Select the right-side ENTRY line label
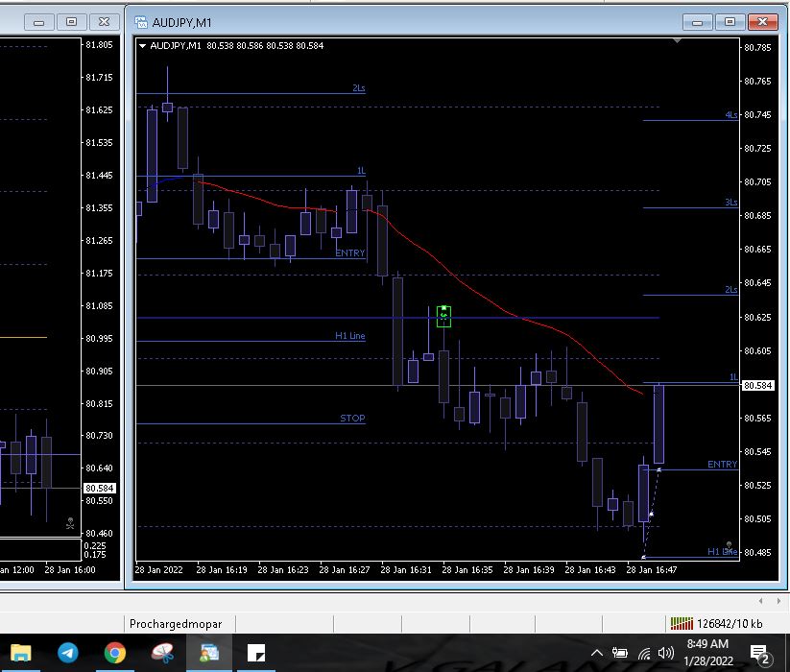790x672 pixels. point(723,465)
